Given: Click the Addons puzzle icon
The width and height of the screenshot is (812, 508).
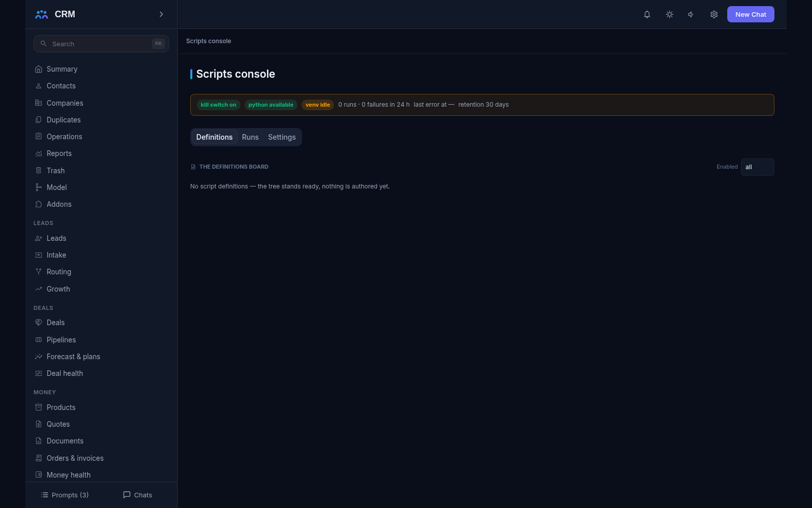Looking at the screenshot, I should [x=39, y=204].
